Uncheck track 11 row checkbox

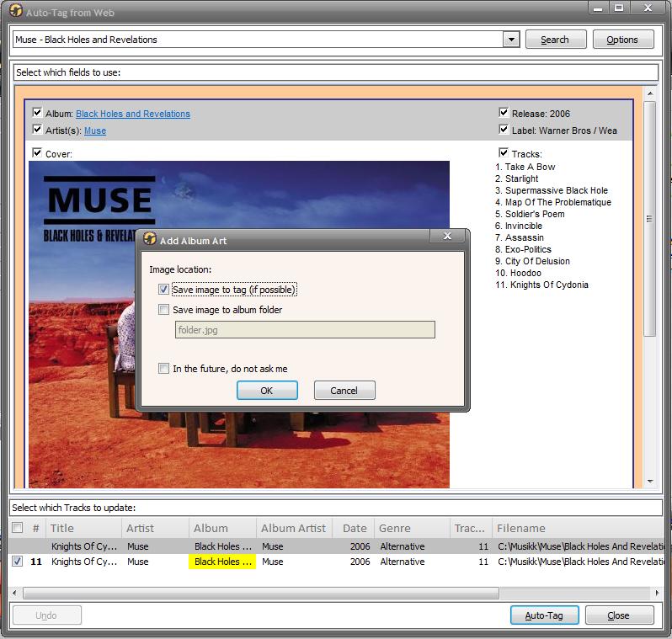pos(17,561)
